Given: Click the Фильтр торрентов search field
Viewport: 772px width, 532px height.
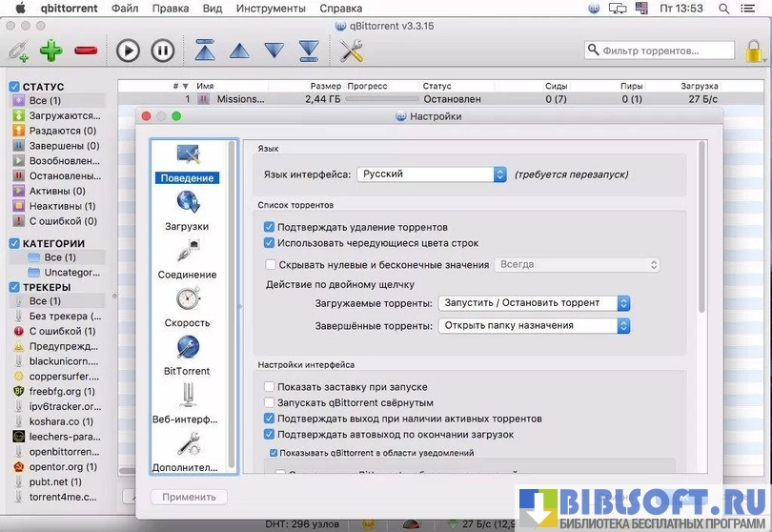Looking at the screenshot, I should tap(660, 50).
